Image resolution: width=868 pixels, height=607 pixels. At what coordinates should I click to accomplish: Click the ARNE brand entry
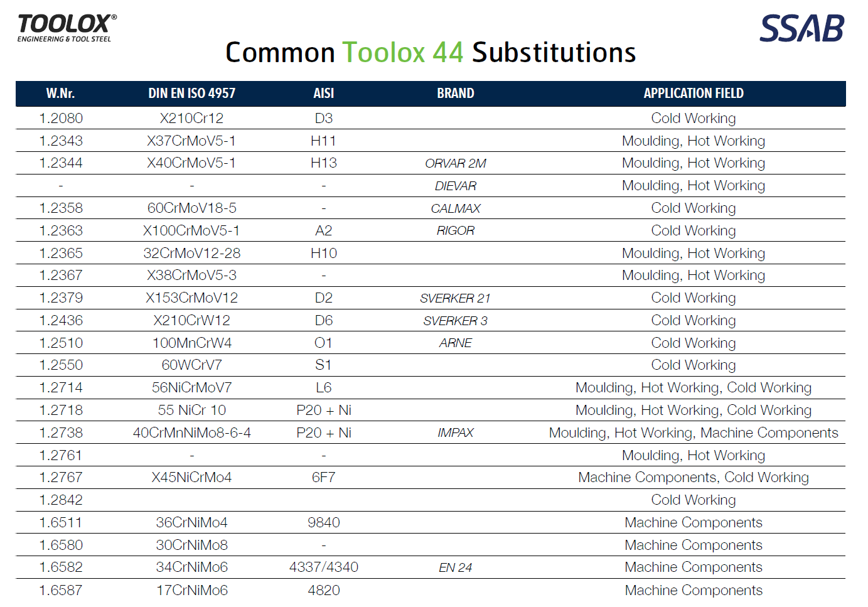[x=456, y=343]
